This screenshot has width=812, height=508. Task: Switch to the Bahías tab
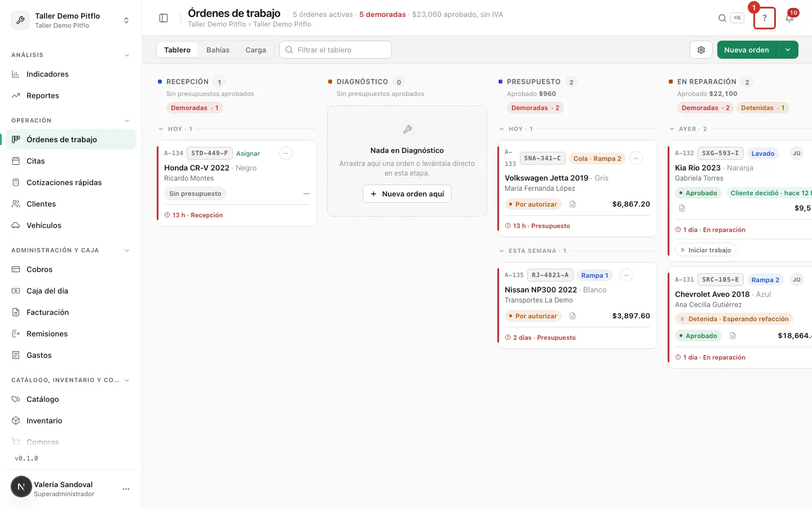(218, 50)
